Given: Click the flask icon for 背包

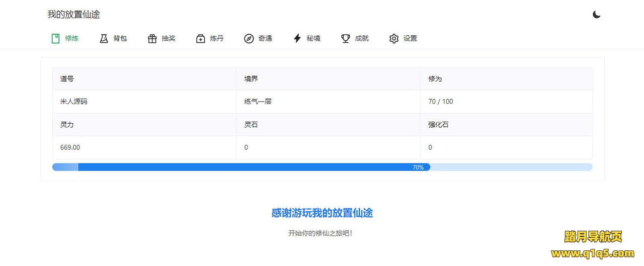Looking at the screenshot, I should (x=104, y=38).
